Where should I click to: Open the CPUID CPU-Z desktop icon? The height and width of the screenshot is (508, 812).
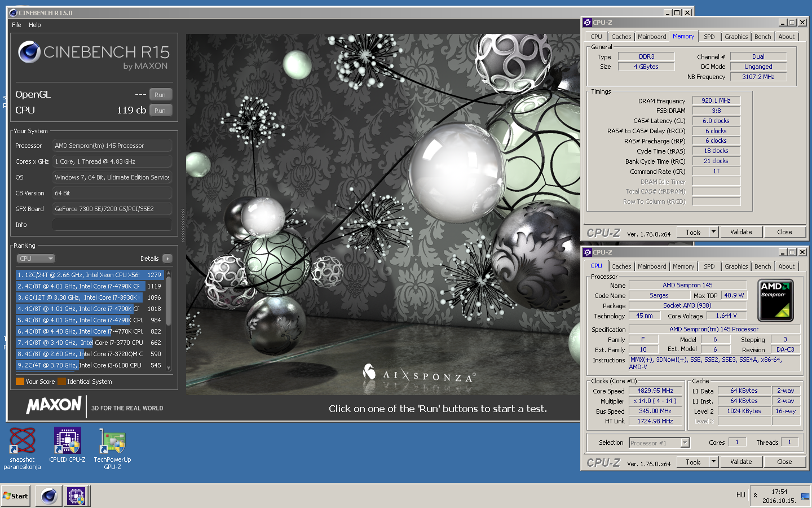coord(67,445)
